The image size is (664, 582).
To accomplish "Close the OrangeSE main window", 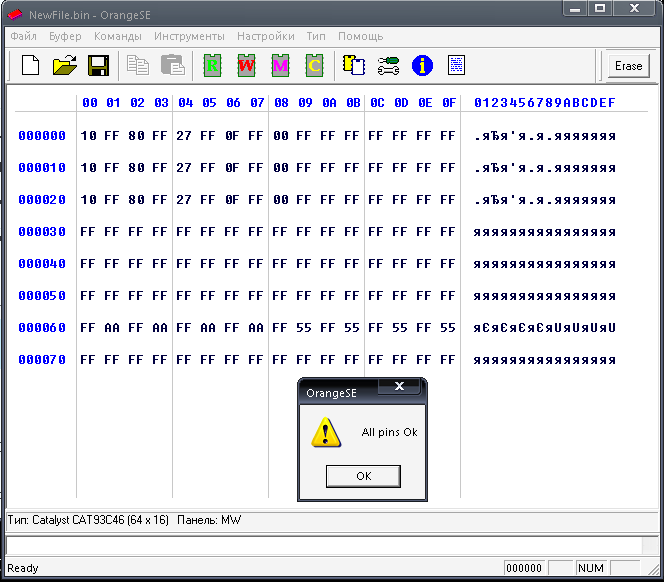I will point(634,9).
